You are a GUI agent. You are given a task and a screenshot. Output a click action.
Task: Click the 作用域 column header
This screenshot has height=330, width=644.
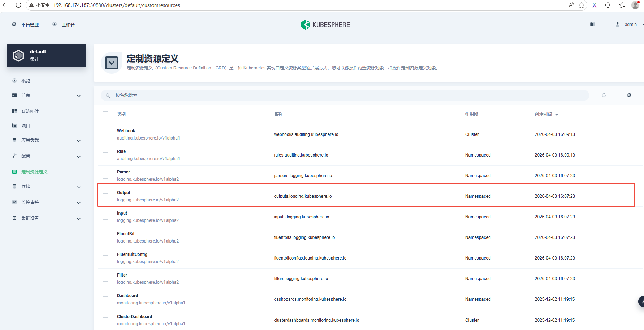(x=471, y=114)
